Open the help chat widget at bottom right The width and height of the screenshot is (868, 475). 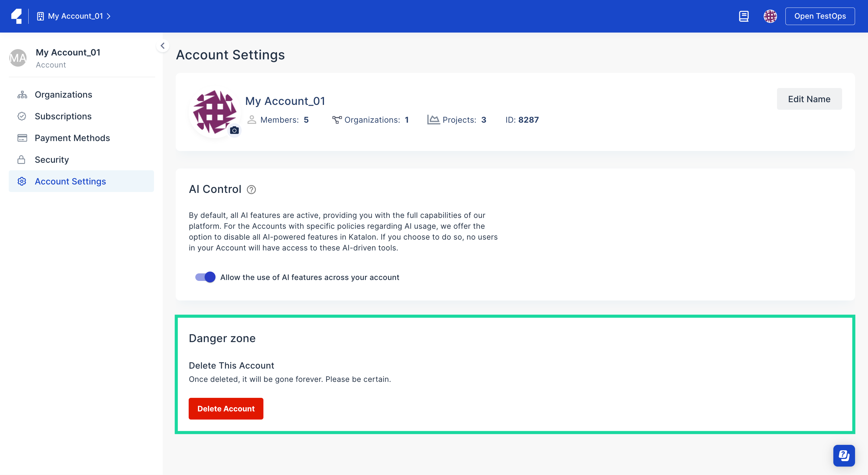coord(844,455)
